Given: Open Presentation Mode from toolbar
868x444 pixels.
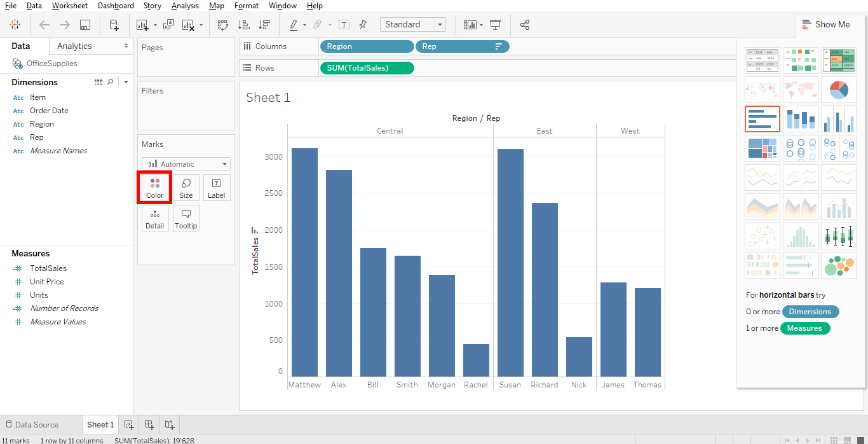Looking at the screenshot, I should coord(496,25).
